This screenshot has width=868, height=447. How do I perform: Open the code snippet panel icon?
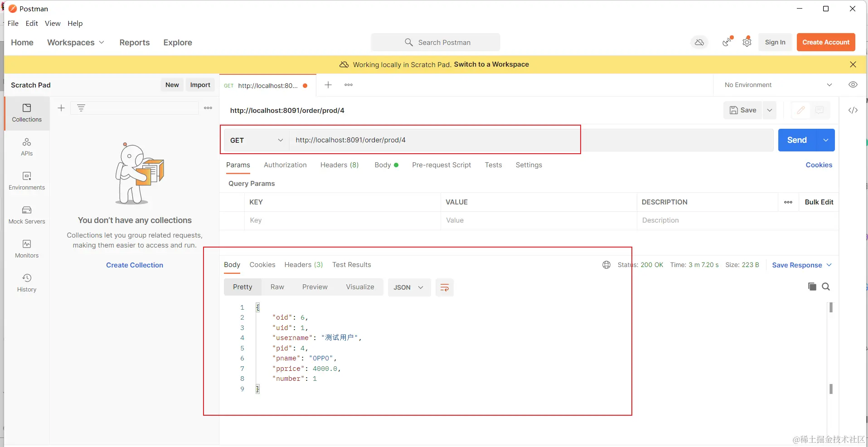click(853, 110)
